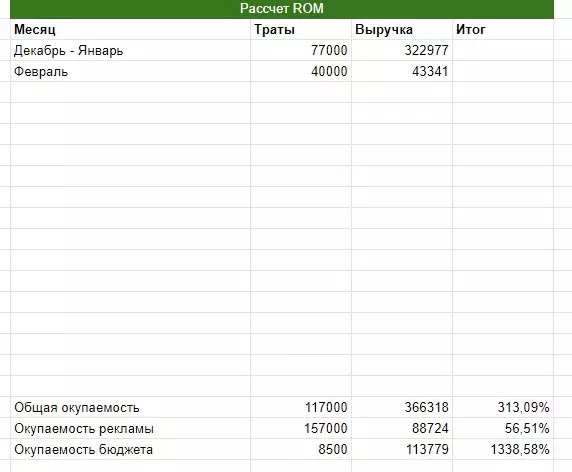The height and width of the screenshot is (472, 572).
Task: Select the cell with value 77000
Action: (x=301, y=50)
